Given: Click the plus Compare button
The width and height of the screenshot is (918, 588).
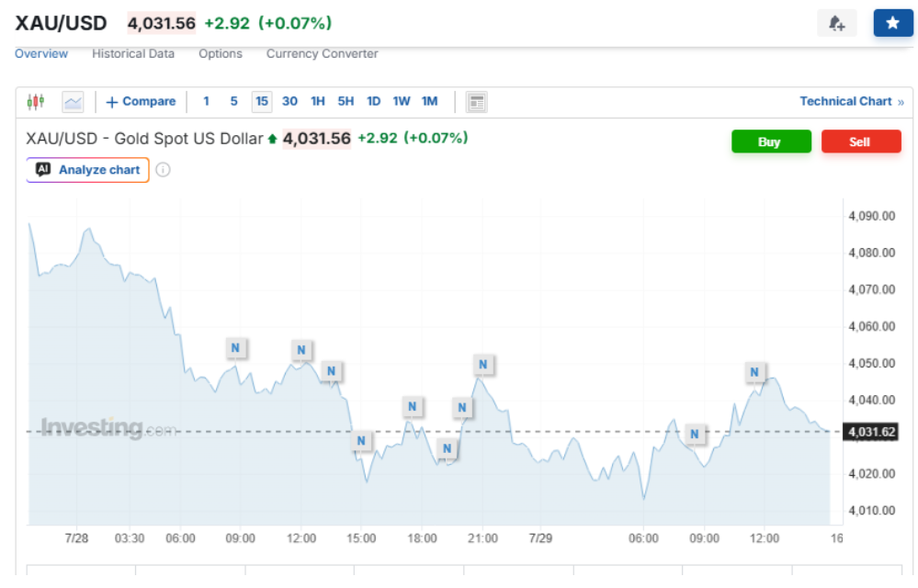Looking at the screenshot, I should (142, 102).
